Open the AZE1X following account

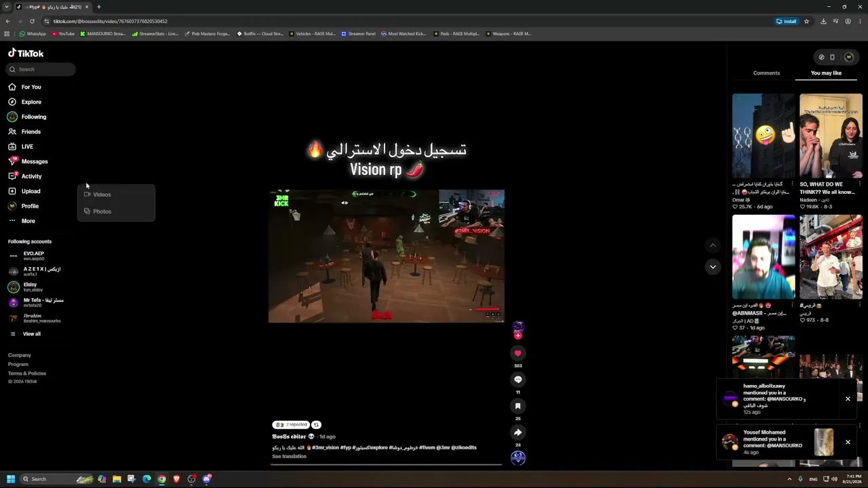[x=34, y=271]
